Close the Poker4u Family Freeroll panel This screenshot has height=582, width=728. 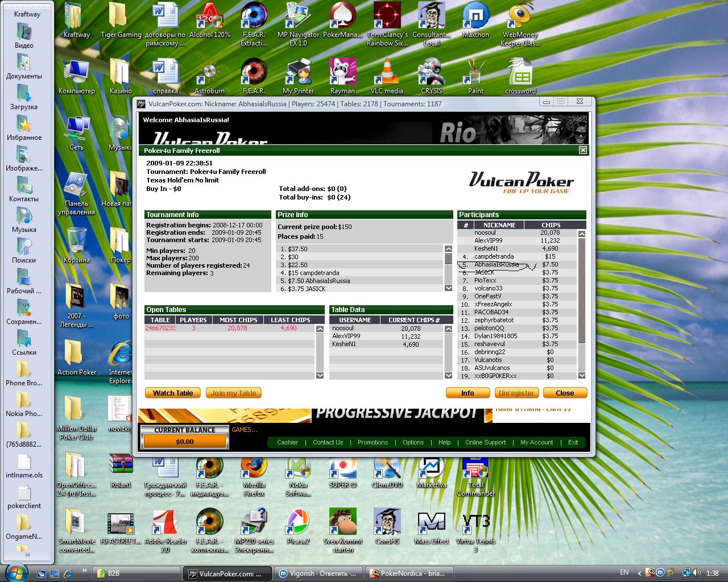point(582,150)
